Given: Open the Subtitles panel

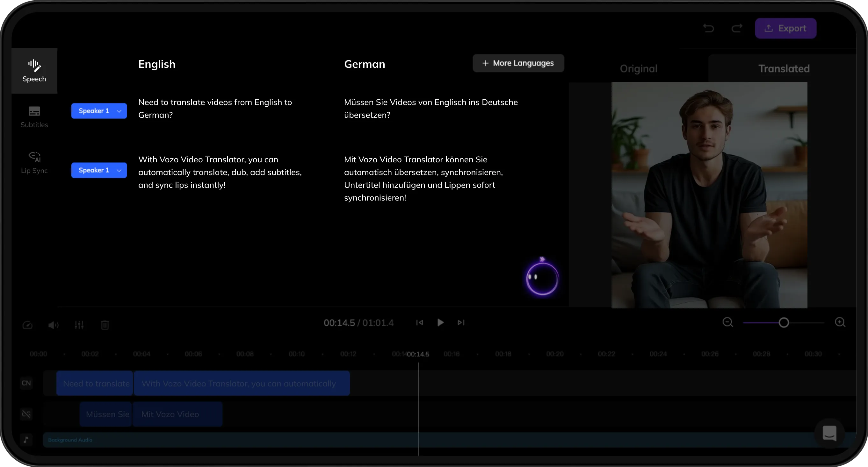Looking at the screenshot, I should pos(34,117).
